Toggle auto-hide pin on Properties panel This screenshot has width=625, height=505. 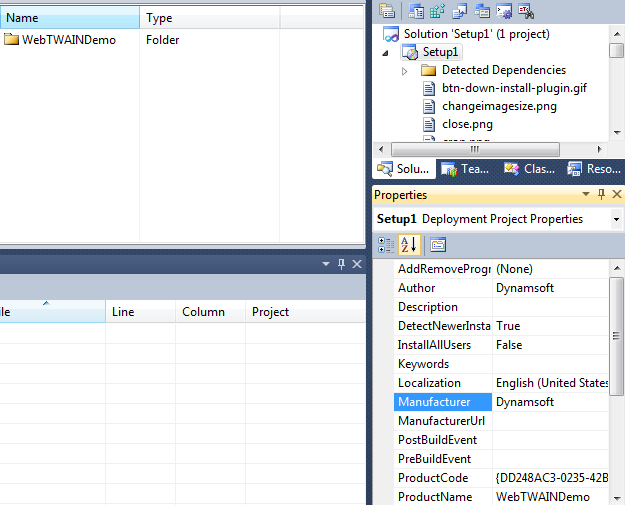[x=601, y=195]
